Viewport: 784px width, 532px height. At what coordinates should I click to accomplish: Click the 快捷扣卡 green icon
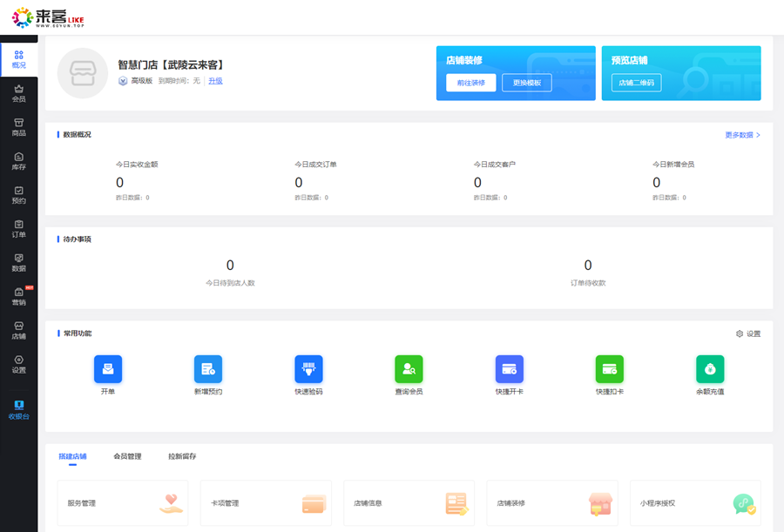click(609, 369)
